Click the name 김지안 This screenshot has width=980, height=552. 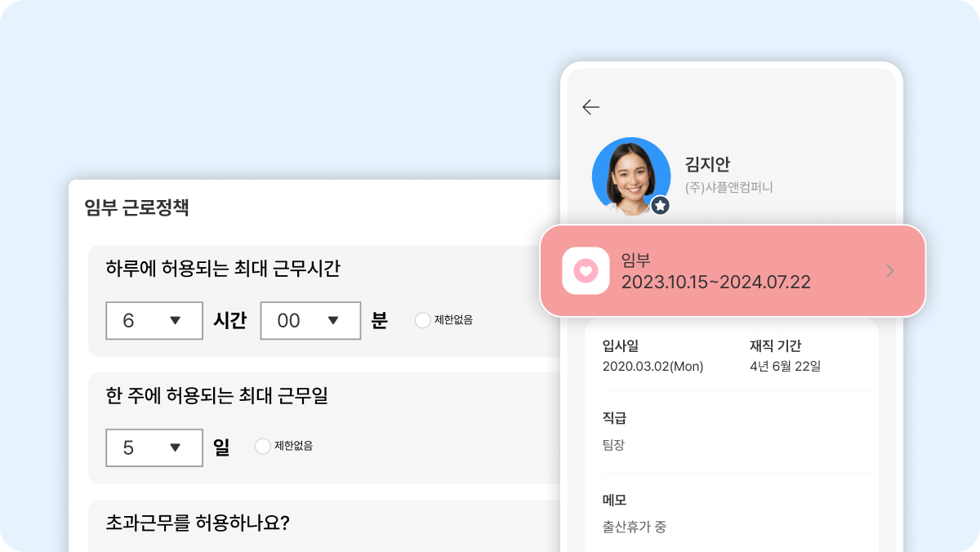pos(708,163)
